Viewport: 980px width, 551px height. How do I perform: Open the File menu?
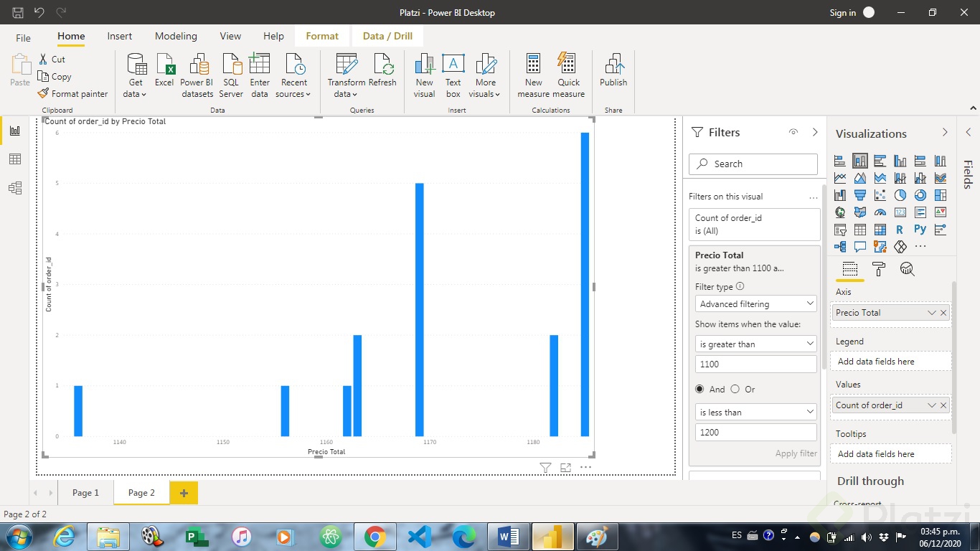coord(23,37)
